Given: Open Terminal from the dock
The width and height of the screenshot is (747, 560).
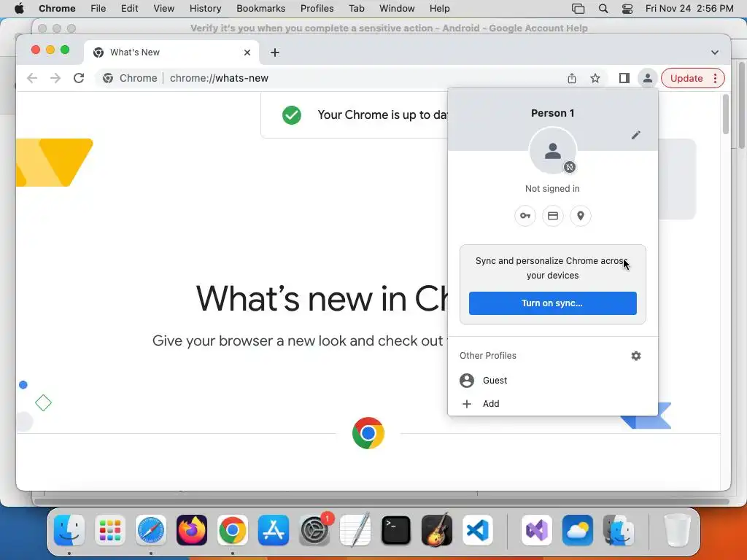Looking at the screenshot, I should 396,530.
